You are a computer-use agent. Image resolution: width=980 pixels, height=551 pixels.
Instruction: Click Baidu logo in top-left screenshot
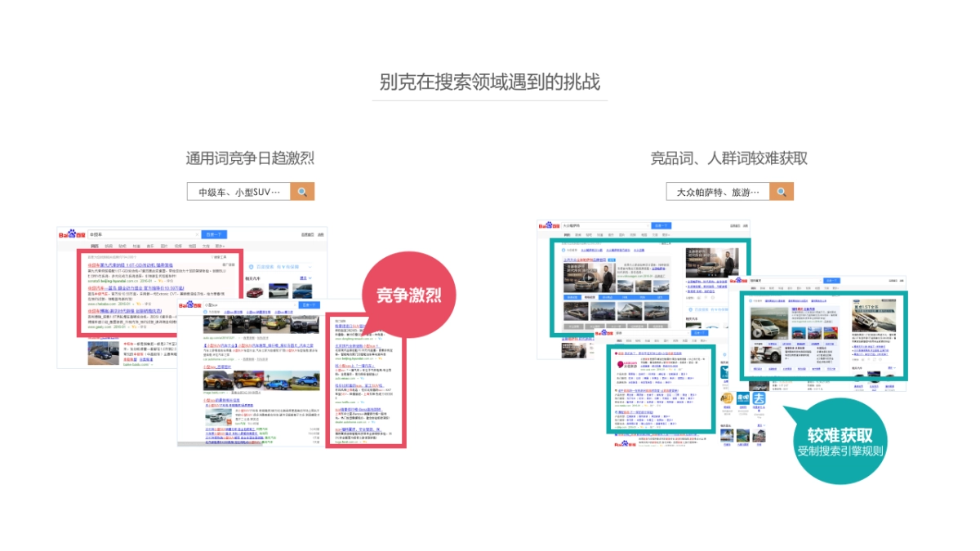click(x=72, y=234)
